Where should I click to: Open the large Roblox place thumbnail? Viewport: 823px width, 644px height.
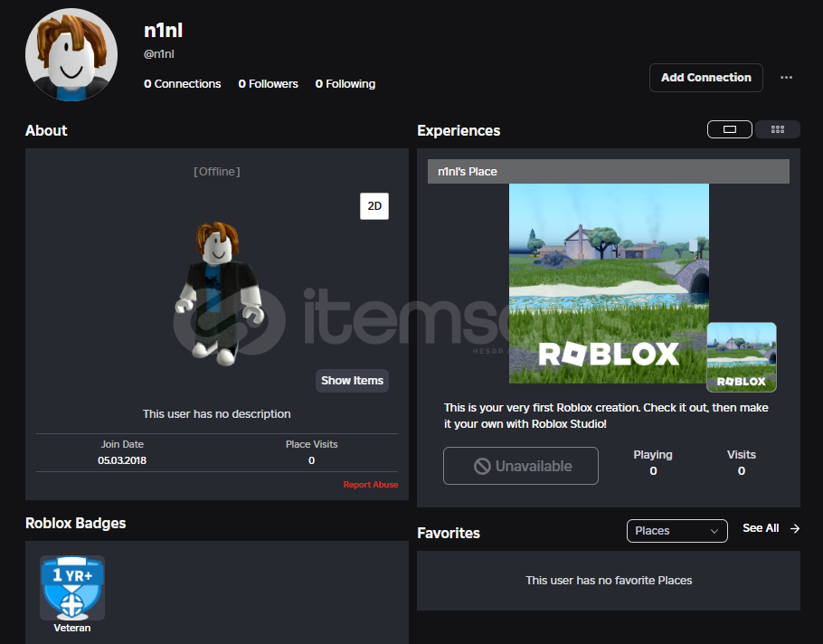(x=609, y=283)
